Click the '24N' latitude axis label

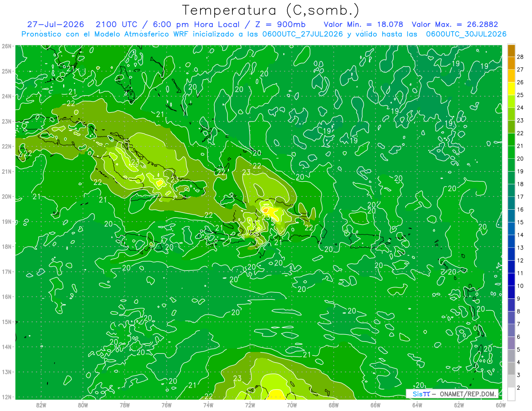[6, 96]
